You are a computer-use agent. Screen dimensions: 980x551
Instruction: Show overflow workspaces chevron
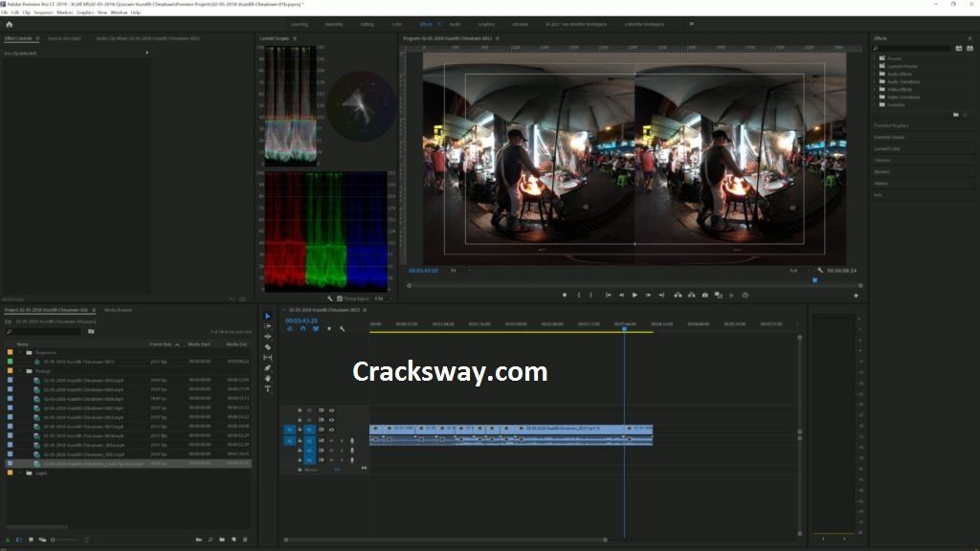(x=691, y=24)
